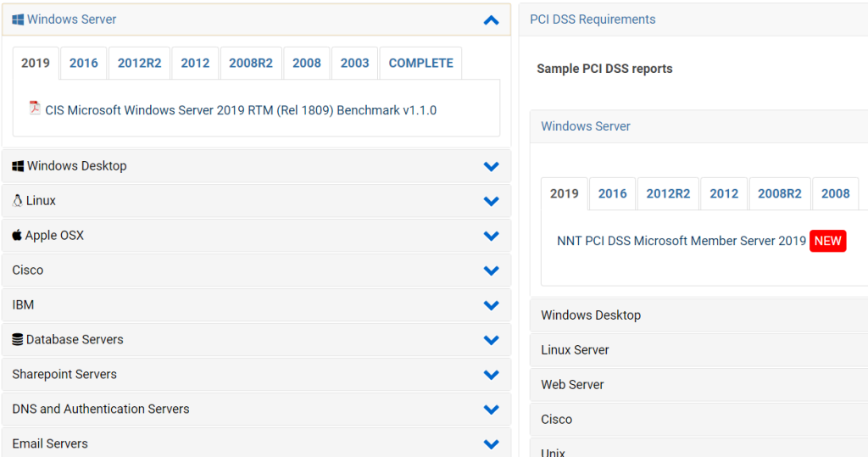
Task: Click the Database Servers stack icon
Action: point(18,339)
